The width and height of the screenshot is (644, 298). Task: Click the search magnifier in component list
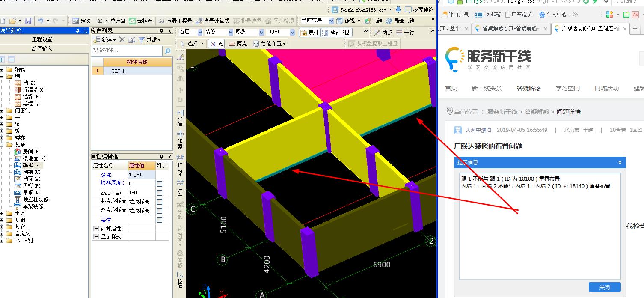(x=168, y=51)
